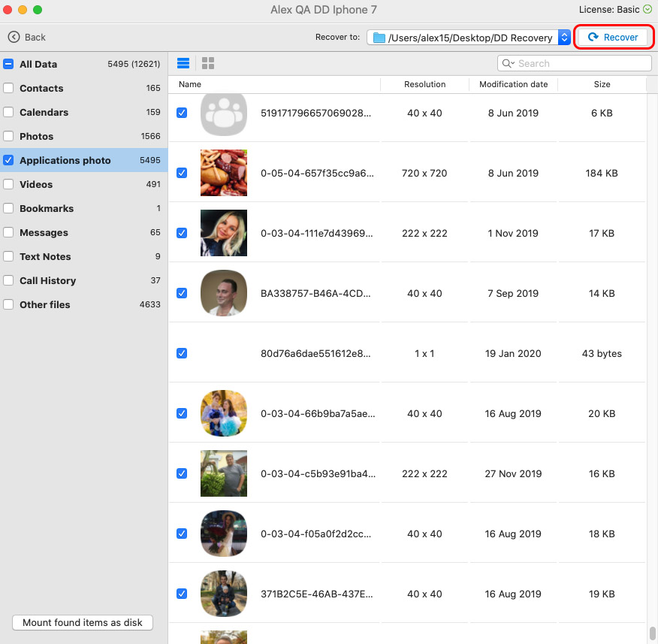Open 0-03-04-f05a0f2d2cc thumbnail

(224, 534)
